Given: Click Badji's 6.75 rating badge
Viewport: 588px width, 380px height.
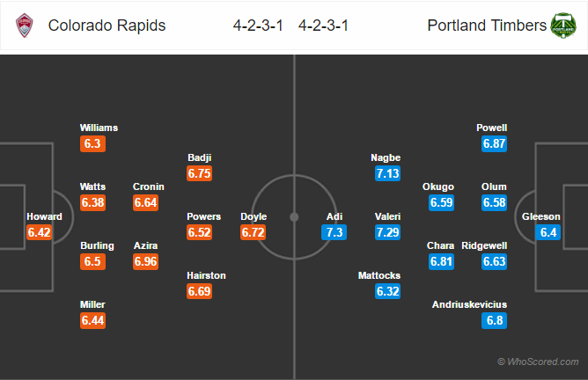Looking at the screenshot, I should coord(200,173).
